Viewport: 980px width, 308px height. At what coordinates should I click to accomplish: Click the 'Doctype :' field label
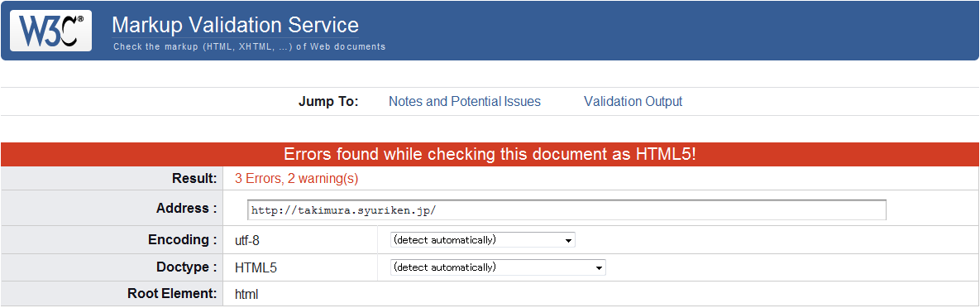click(186, 267)
